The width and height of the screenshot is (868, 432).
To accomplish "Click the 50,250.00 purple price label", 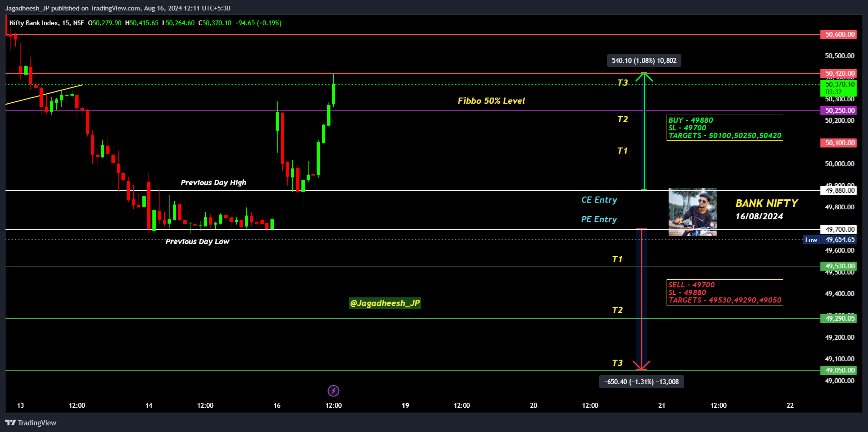I will [x=838, y=110].
